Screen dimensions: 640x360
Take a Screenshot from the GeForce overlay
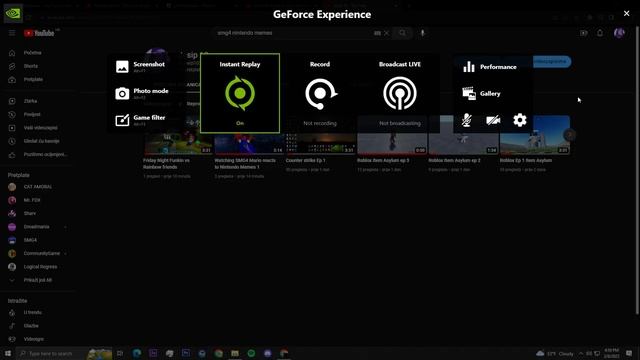pyautogui.click(x=141, y=67)
